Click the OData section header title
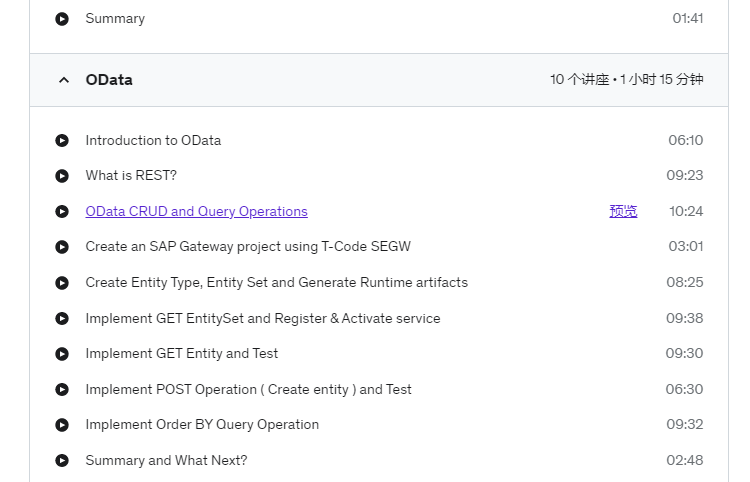This screenshot has height=482, width=750. pyautogui.click(x=109, y=80)
